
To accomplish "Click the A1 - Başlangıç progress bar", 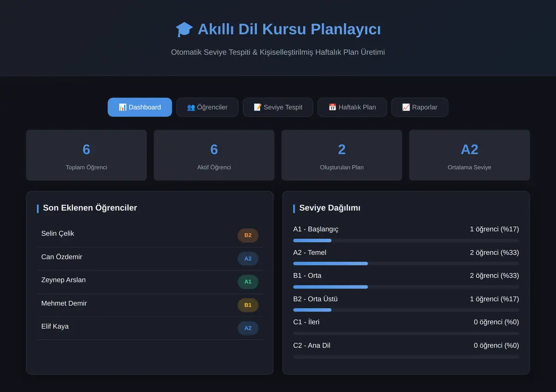I will [406, 240].
